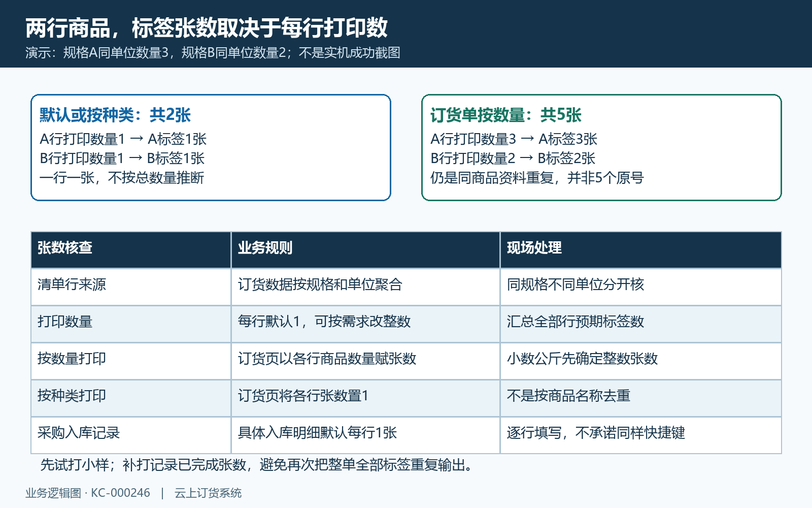Click the footer text 云上订货系统
The width and height of the screenshot is (812, 508).
[208, 493]
